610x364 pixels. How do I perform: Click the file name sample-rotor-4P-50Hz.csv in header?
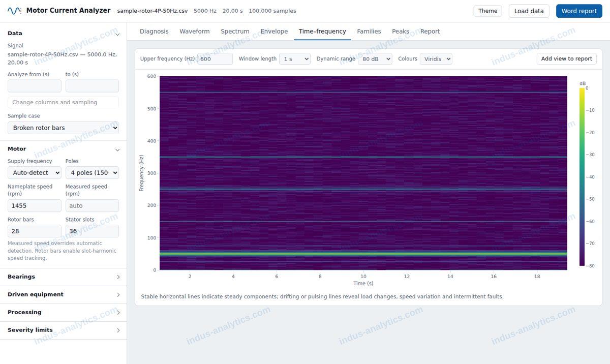152,11
